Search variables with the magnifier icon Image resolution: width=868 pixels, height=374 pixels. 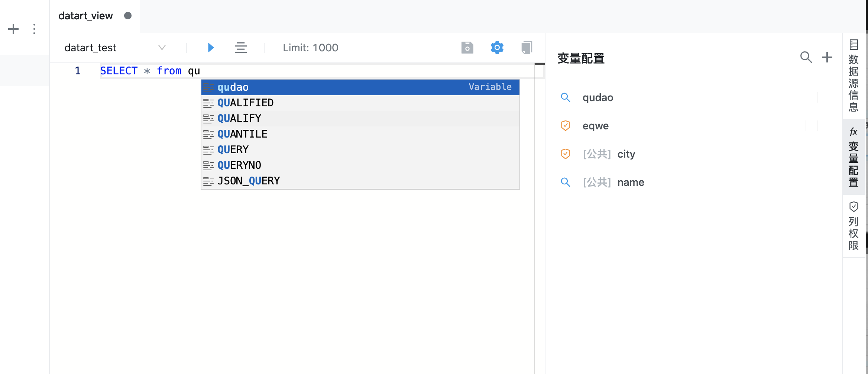pos(806,57)
